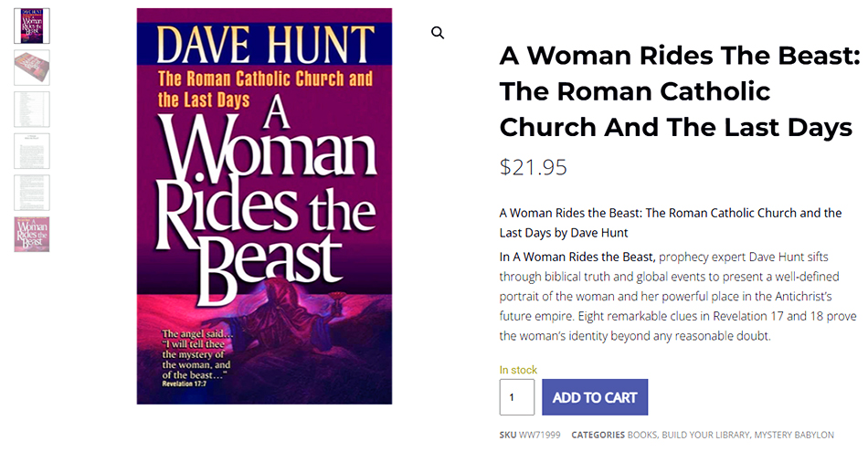Click the main book cover image

(264, 205)
